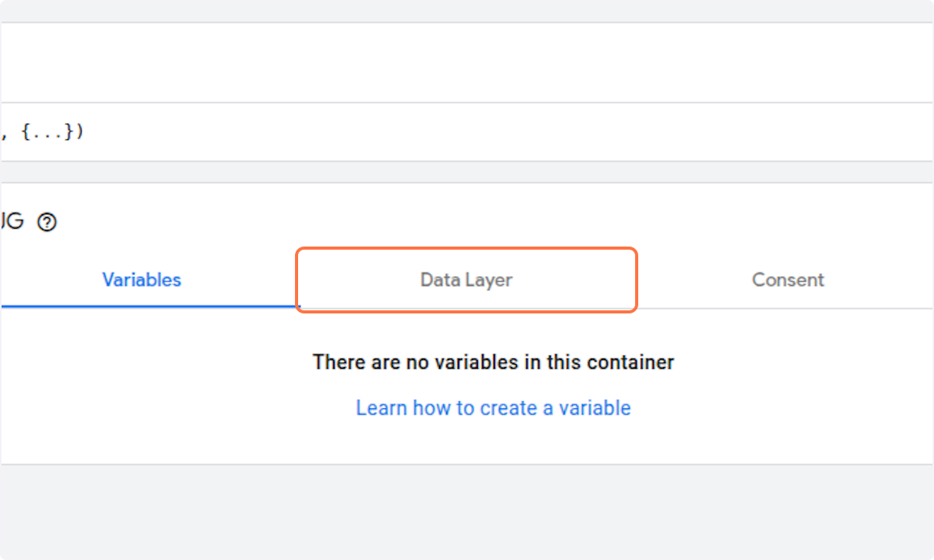This screenshot has width=934, height=560.
Task: Click the word 'variable' in the blue link
Action: (x=595, y=408)
